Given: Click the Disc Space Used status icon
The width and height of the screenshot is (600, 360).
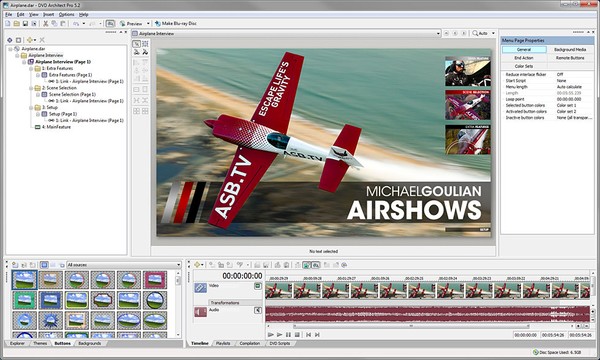Looking at the screenshot, I should [x=536, y=352].
